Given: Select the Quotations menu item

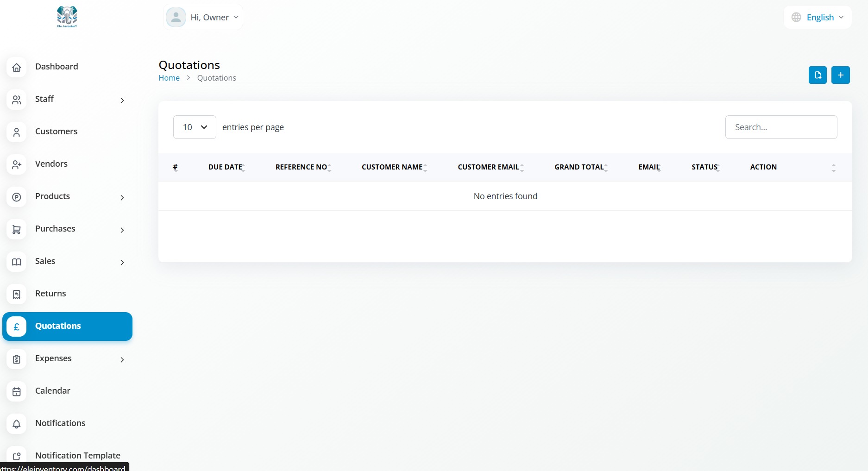Looking at the screenshot, I should tap(58, 326).
